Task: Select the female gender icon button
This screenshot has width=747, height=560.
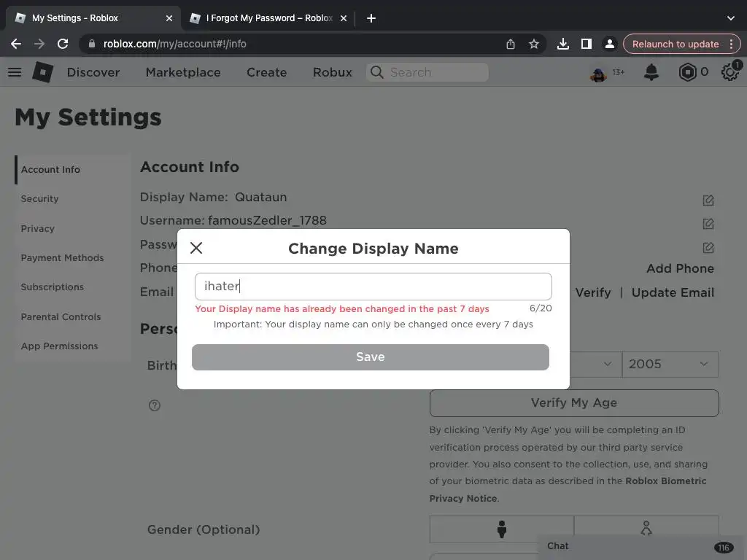Action: click(646, 529)
